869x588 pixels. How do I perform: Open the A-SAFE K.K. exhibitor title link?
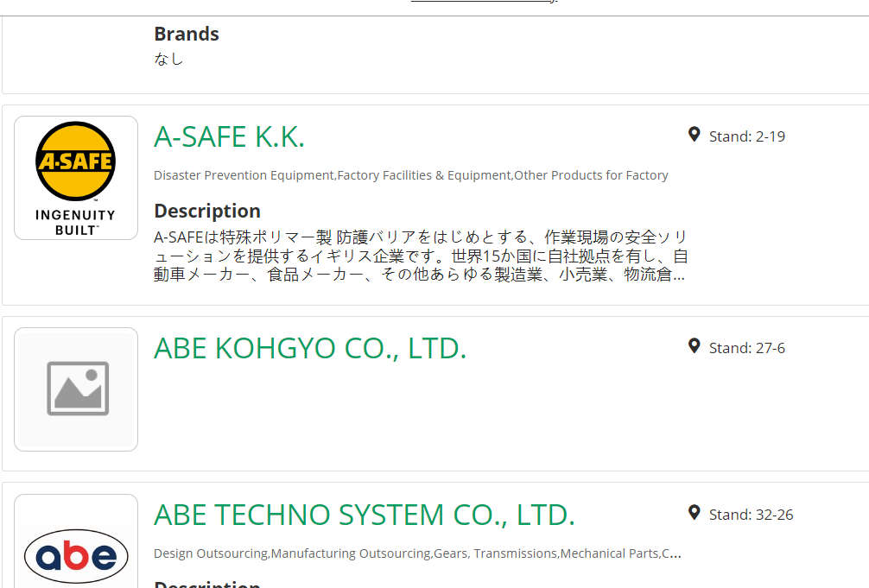pyautogui.click(x=230, y=137)
